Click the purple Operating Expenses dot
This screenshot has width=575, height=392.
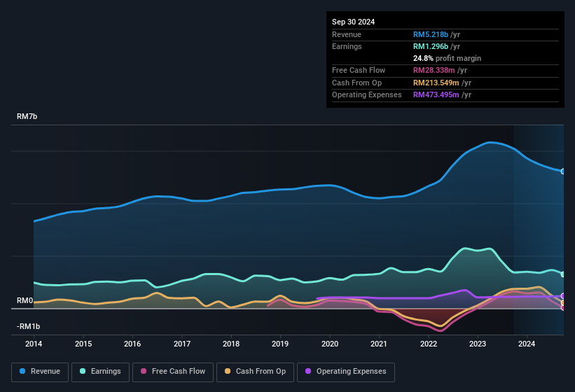[308, 371]
